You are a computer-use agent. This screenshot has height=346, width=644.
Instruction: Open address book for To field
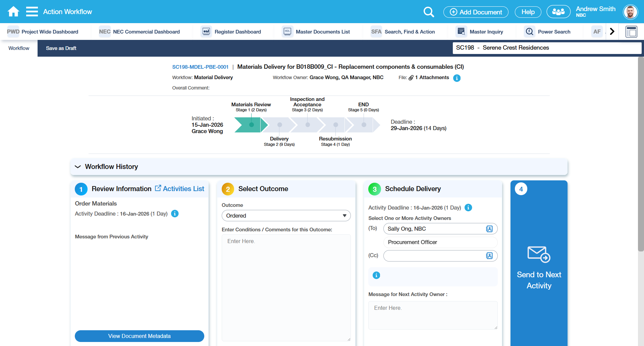[489, 229]
